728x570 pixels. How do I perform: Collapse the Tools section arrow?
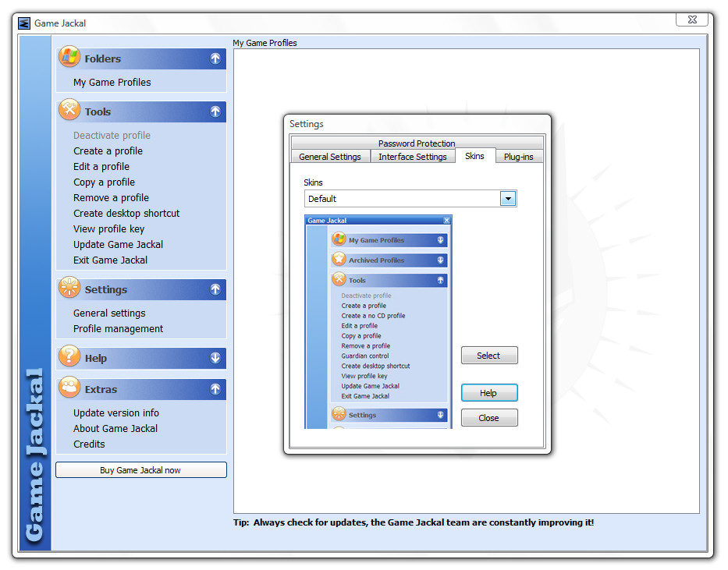pyautogui.click(x=215, y=112)
